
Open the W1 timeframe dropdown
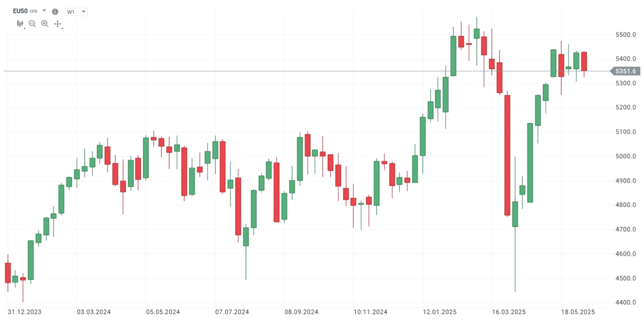click(76, 12)
